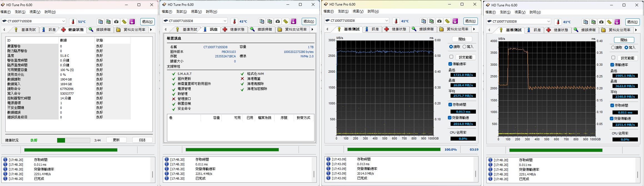Click green progress bar in read benchmark window
Image resolution: width=644 pixels, height=186 pixels.
[394, 150]
